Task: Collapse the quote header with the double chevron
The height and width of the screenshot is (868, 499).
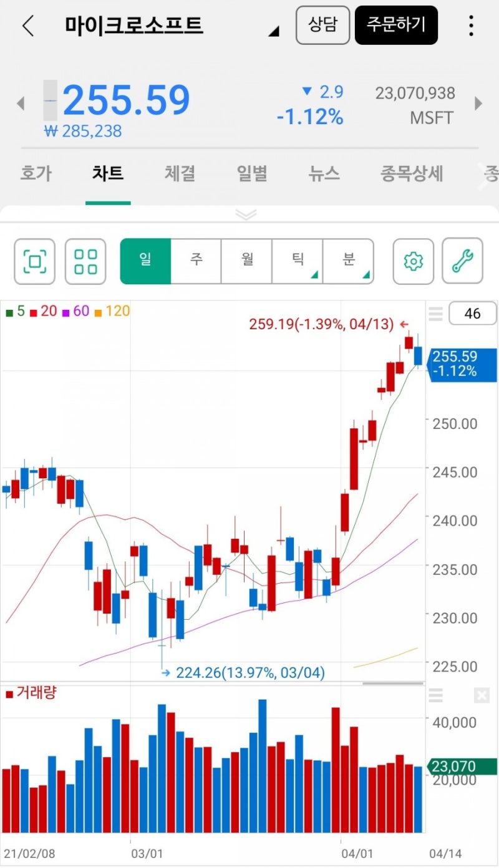Action: click(x=246, y=215)
